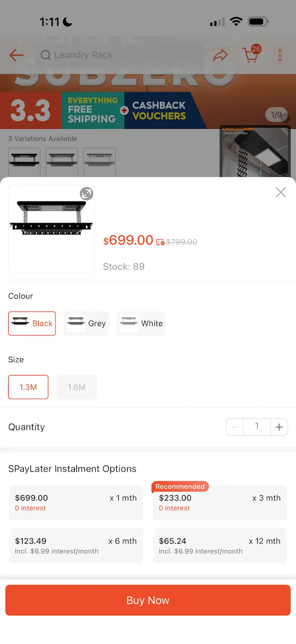The image size is (296, 644).
Task: Open the share arrow icon
Action: pyautogui.click(x=220, y=55)
